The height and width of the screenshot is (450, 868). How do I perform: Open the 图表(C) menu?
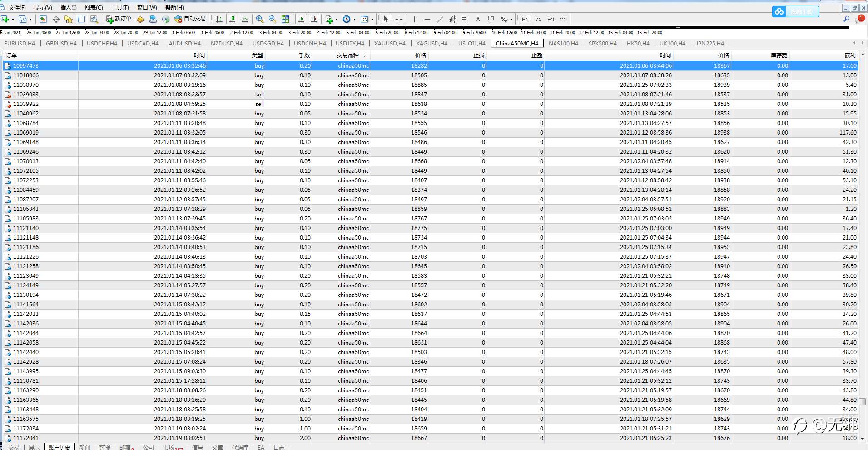tap(94, 7)
